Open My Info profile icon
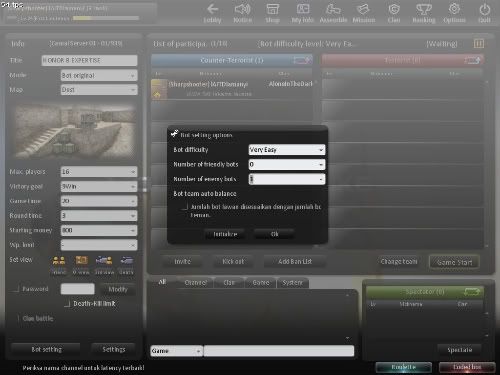 [303, 9]
